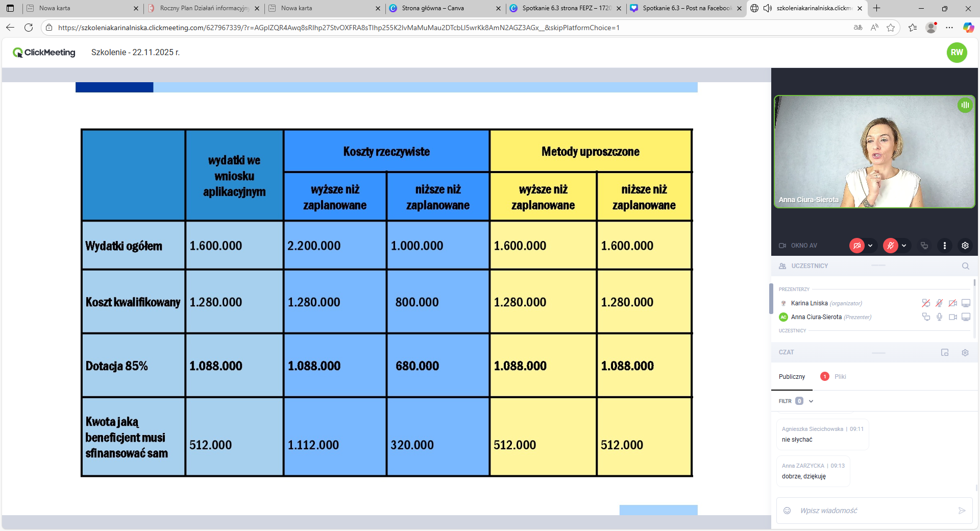Viewport: 980px width, 531px height.
Task: Click the audio level indicator on video
Action: tap(965, 105)
